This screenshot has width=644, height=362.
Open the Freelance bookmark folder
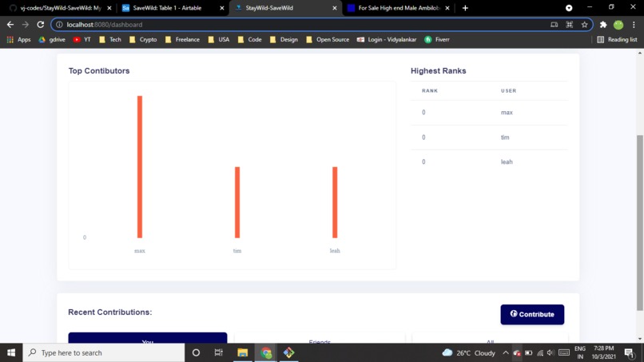point(182,39)
